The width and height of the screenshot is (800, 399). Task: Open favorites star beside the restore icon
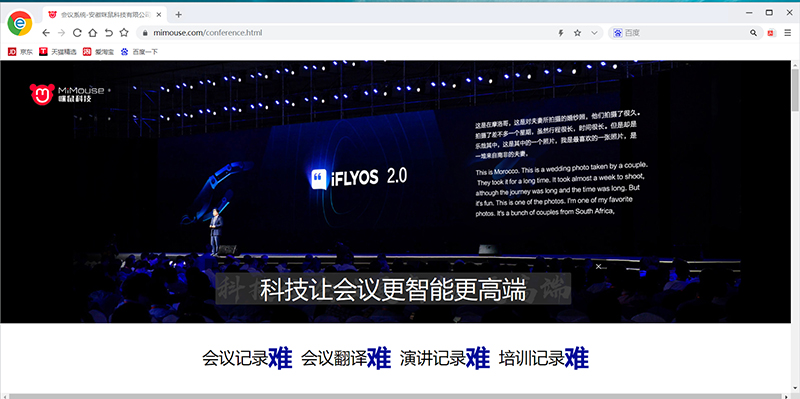point(124,33)
